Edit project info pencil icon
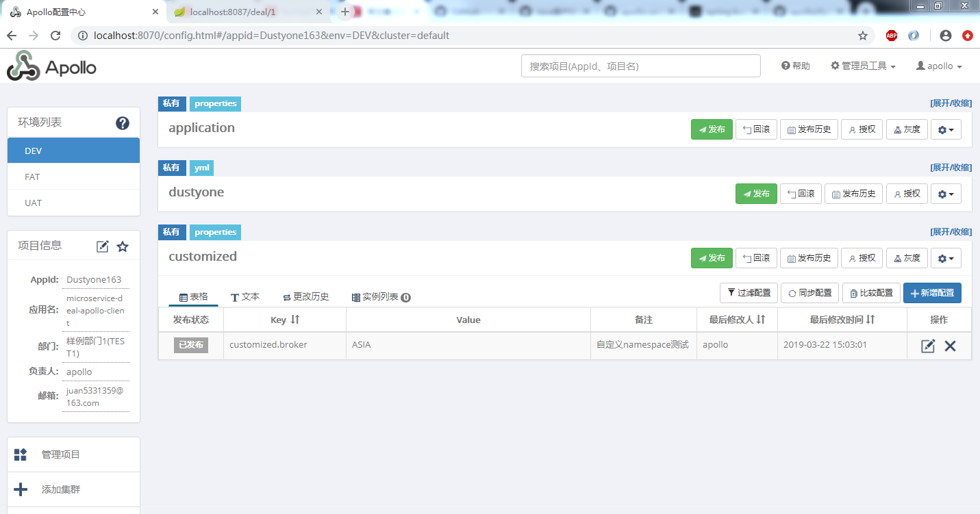 click(103, 246)
